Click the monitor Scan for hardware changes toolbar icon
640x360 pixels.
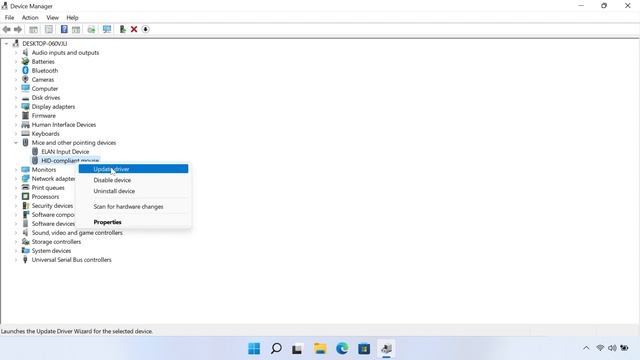point(107,29)
